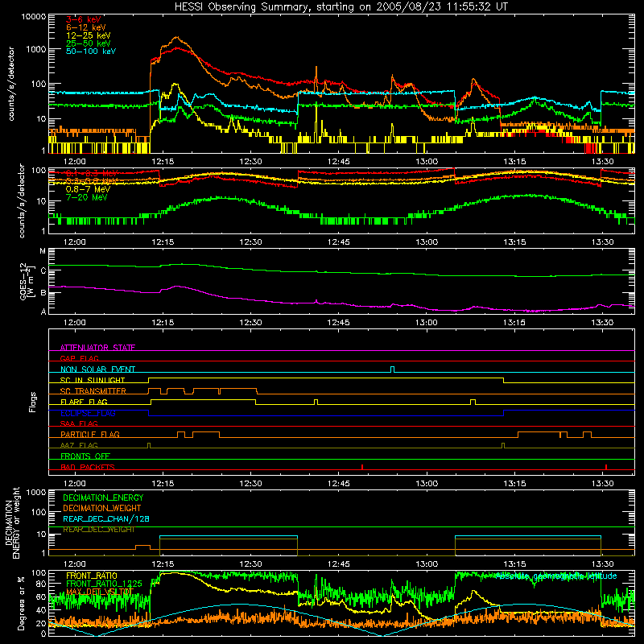Click the 80 tick label on bottom plot
This screenshot has height=644, width=644.
coord(42,584)
